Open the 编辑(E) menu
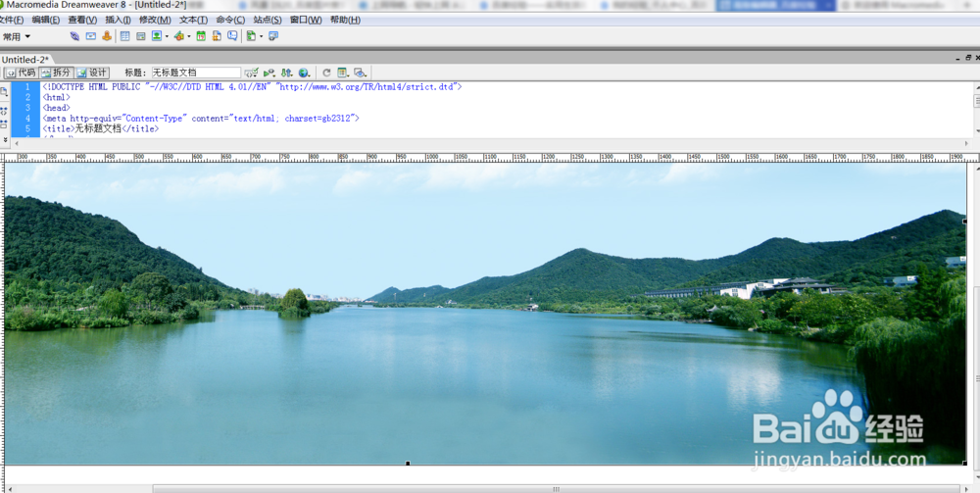The height and width of the screenshot is (493, 980). click(x=46, y=20)
